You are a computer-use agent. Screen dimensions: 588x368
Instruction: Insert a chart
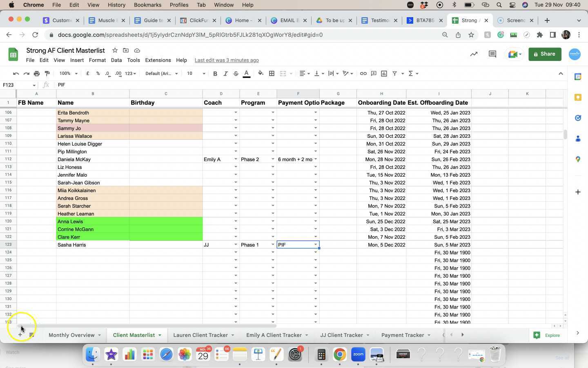click(384, 74)
